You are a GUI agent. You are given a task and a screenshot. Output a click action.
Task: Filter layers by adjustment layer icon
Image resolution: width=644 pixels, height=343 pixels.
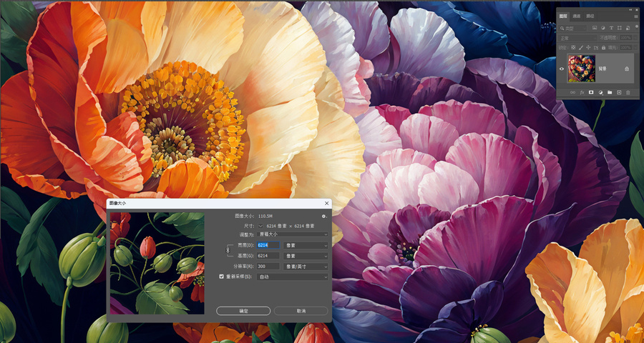click(603, 28)
